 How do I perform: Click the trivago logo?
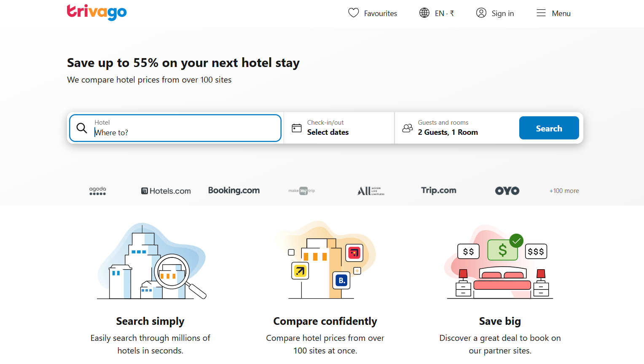[97, 13]
